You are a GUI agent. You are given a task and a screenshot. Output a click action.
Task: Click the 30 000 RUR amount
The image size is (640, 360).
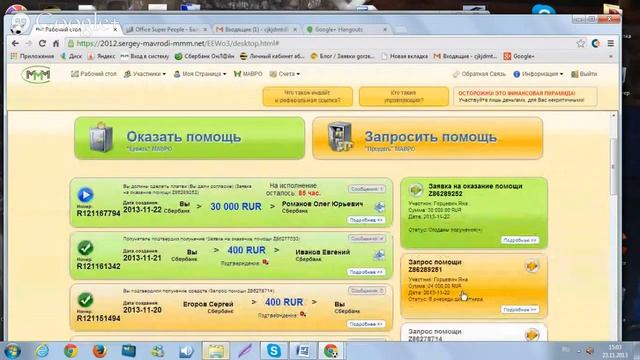pyautogui.click(x=236, y=207)
